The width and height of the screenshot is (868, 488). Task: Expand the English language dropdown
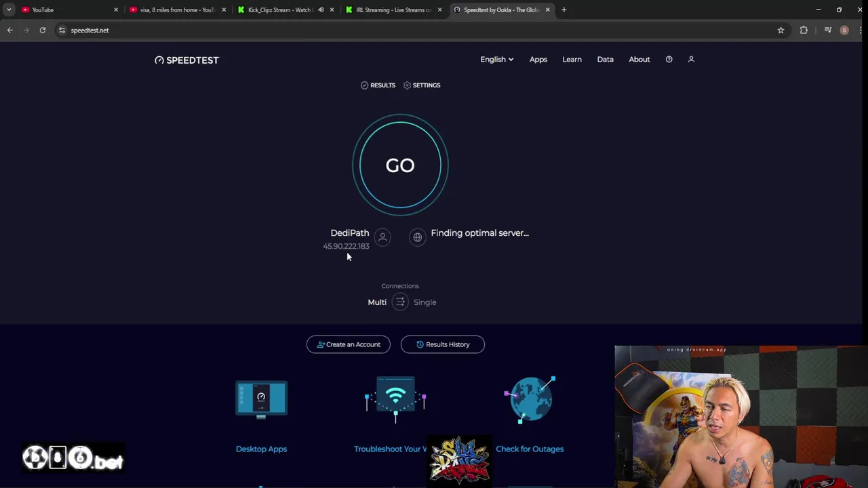496,60
